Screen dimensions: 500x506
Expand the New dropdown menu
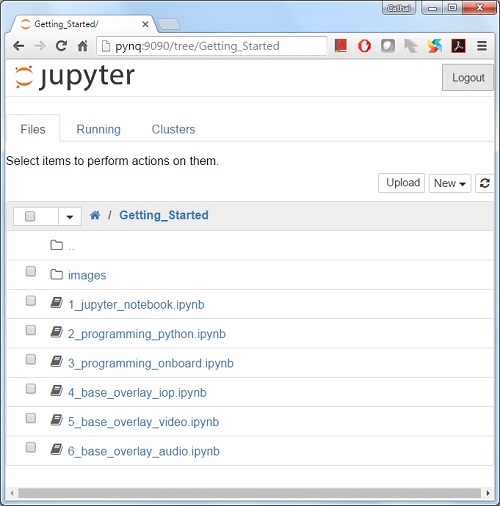pos(450,183)
